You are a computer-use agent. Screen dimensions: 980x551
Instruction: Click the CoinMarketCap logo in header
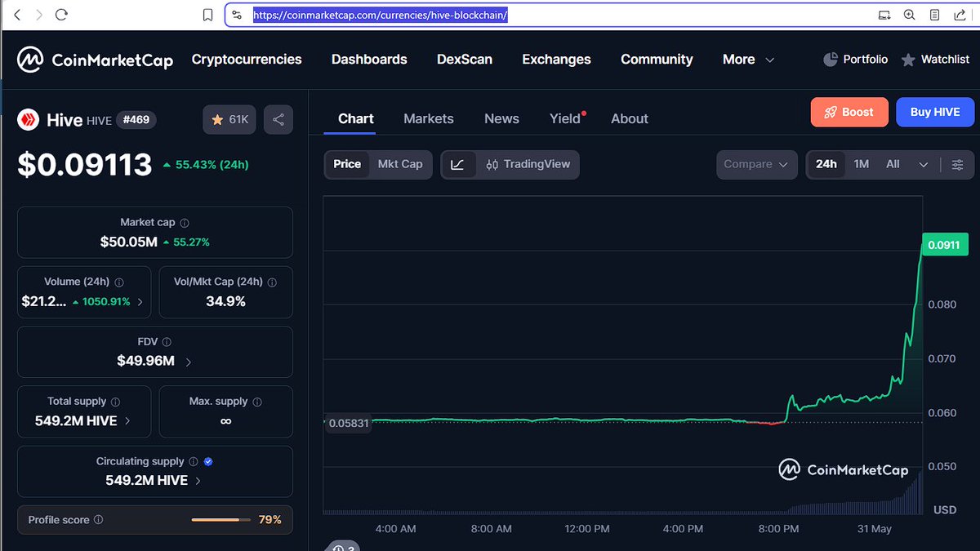[x=95, y=60]
